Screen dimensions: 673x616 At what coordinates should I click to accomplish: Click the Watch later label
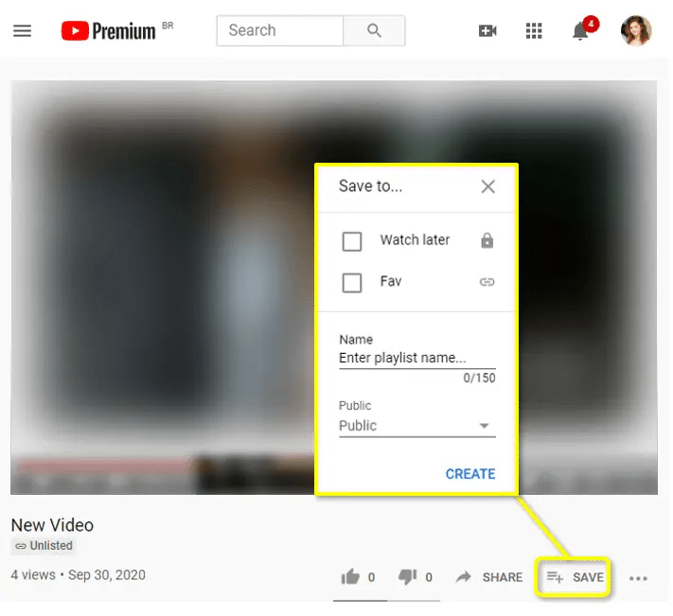point(415,239)
